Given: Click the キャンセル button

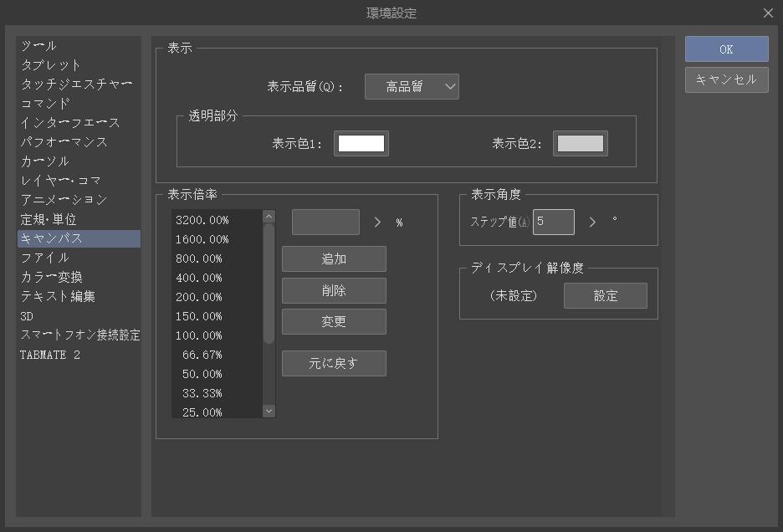Looking at the screenshot, I should coord(727,79).
